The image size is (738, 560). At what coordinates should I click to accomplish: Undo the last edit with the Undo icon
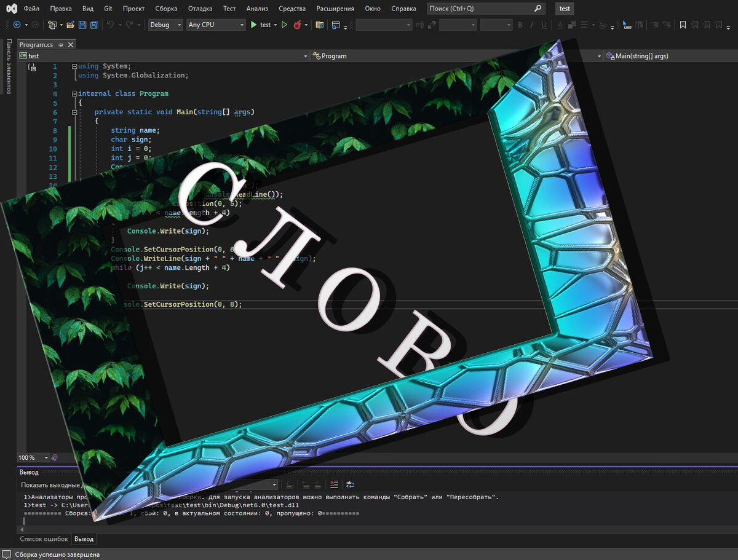[110, 25]
